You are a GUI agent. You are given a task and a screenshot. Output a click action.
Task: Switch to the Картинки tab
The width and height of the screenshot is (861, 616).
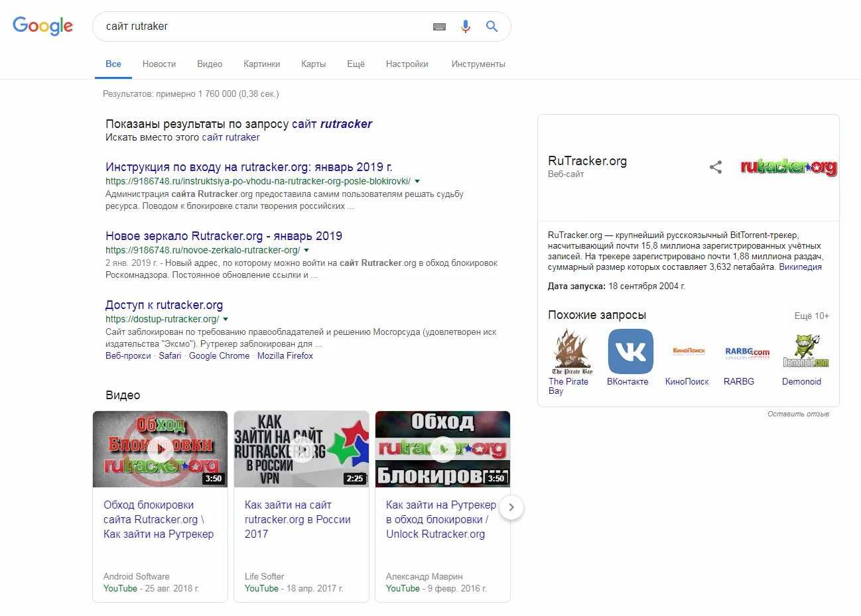(x=261, y=64)
